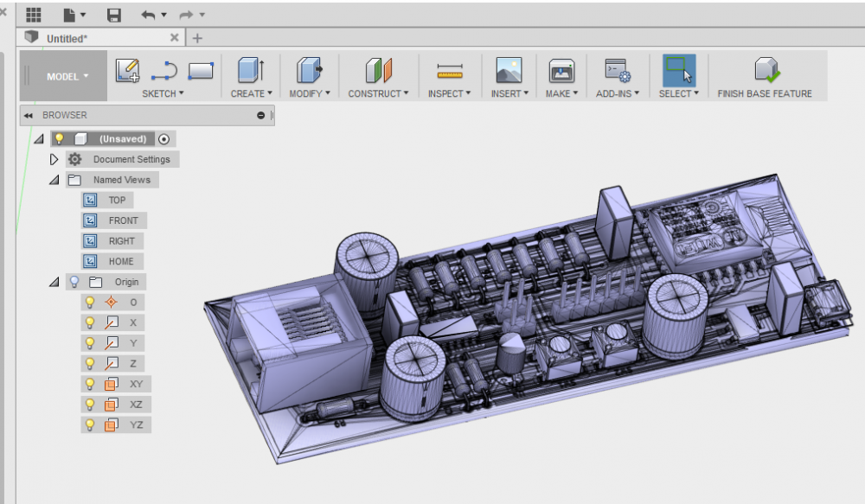
Task: Click the Create Sketch icon
Action: click(x=127, y=70)
